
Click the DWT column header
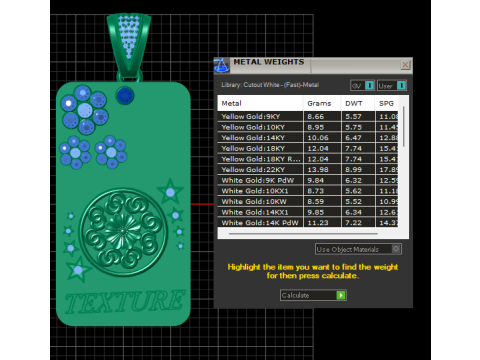click(x=358, y=103)
